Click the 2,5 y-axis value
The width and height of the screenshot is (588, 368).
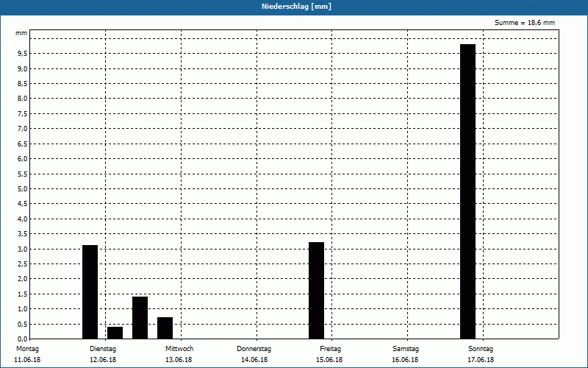[22, 264]
